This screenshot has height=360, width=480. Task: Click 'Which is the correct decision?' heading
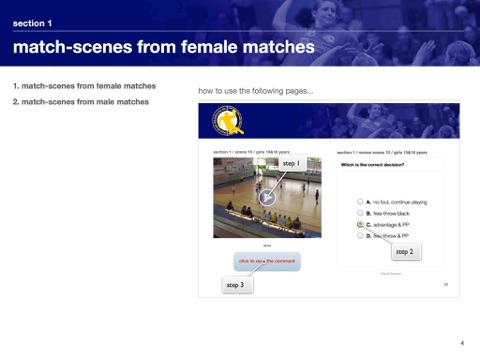(372, 165)
